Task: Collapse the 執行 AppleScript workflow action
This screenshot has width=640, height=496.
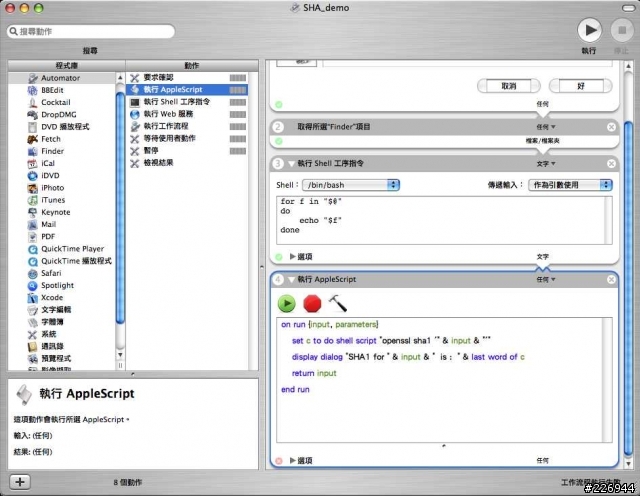Action: point(291,280)
